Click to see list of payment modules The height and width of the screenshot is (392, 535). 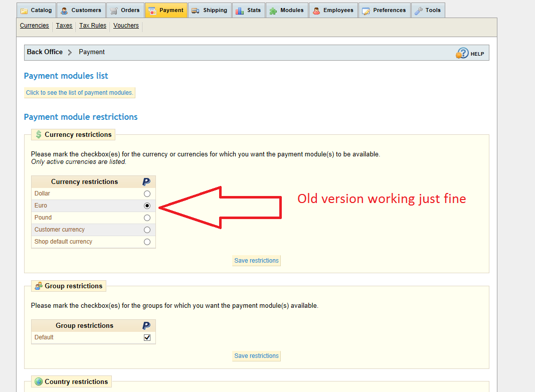coord(80,93)
